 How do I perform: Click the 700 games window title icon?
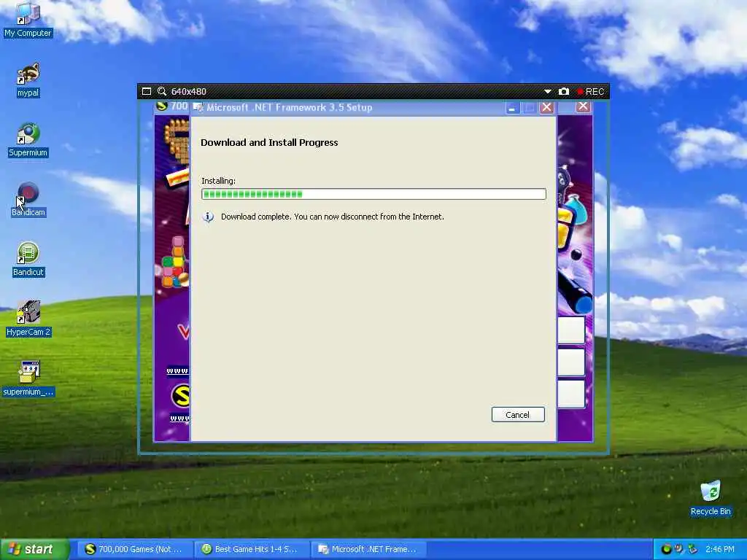(162, 106)
